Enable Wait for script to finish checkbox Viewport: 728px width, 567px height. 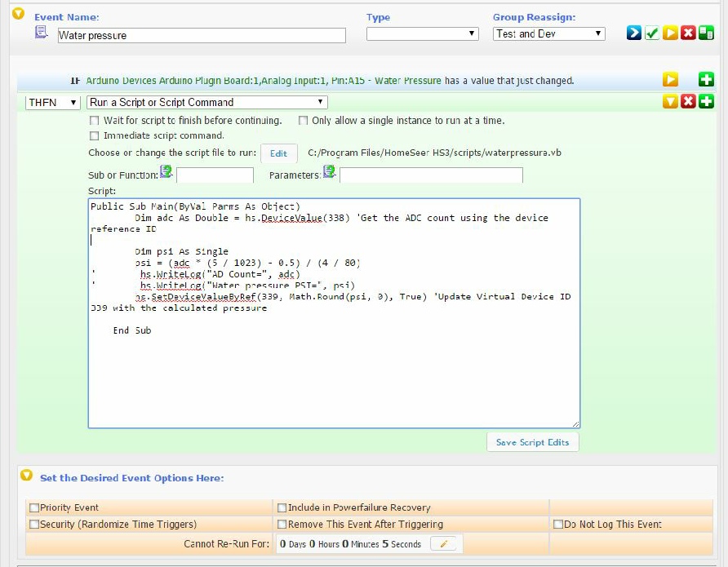pyautogui.click(x=95, y=121)
